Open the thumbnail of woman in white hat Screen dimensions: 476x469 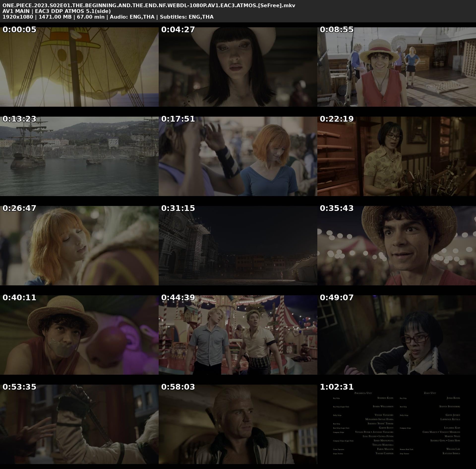(x=238, y=67)
